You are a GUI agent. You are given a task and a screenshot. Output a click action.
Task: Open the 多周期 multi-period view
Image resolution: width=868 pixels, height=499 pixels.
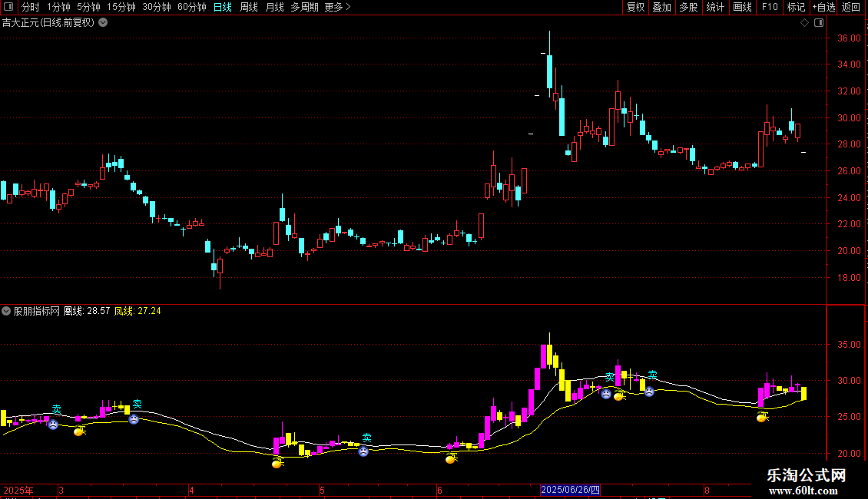[x=304, y=7]
